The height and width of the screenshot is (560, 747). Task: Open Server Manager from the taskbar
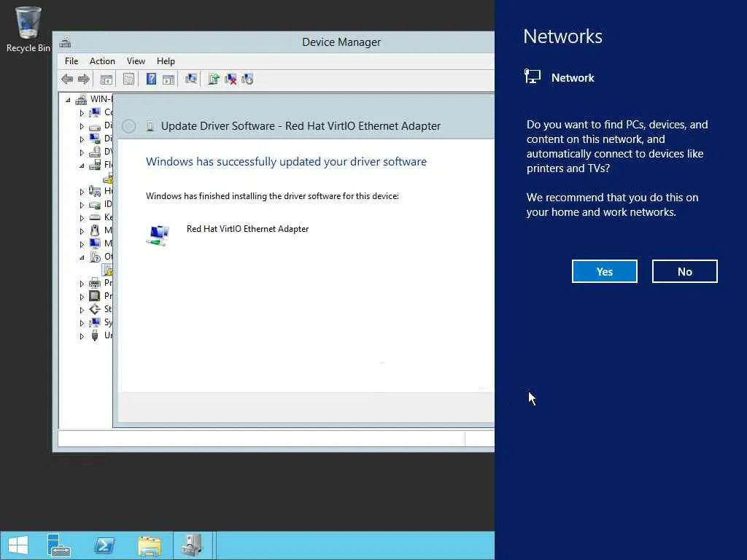[x=59, y=545]
